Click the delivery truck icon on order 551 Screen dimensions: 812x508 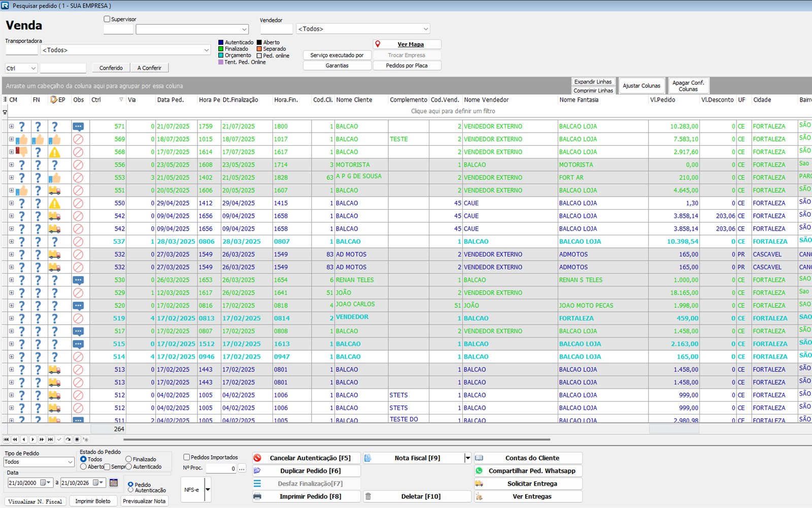tap(54, 190)
